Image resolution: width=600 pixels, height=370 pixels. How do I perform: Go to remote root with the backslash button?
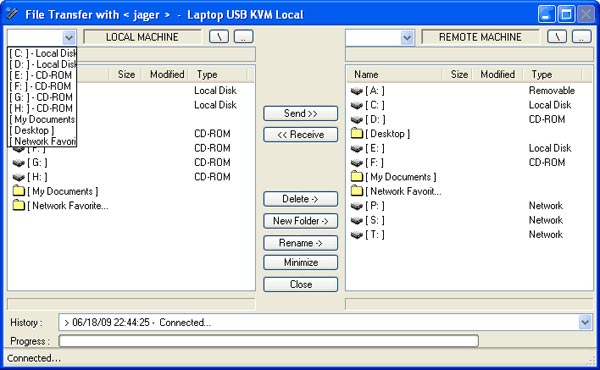click(557, 37)
